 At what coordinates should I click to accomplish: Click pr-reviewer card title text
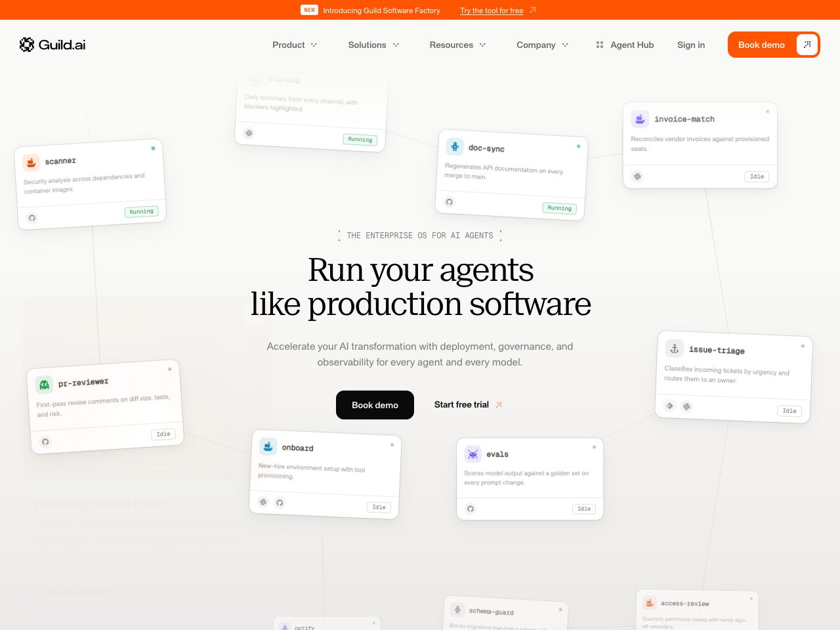pyautogui.click(x=83, y=382)
